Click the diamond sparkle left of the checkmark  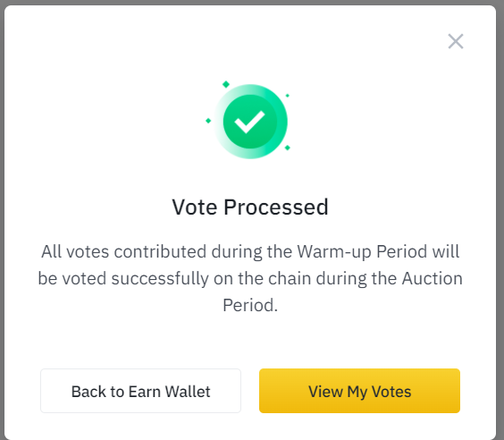coord(208,121)
